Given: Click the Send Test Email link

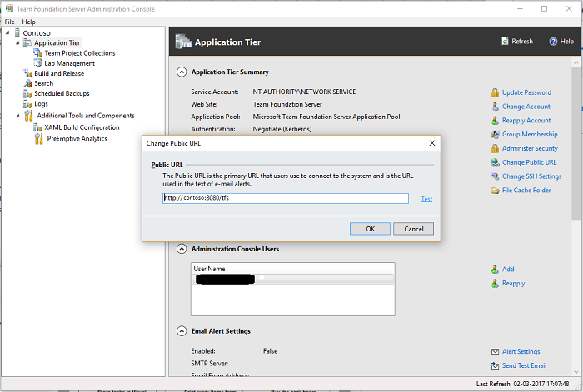Looking at the screenshot, I should click(x=524, y=365).
